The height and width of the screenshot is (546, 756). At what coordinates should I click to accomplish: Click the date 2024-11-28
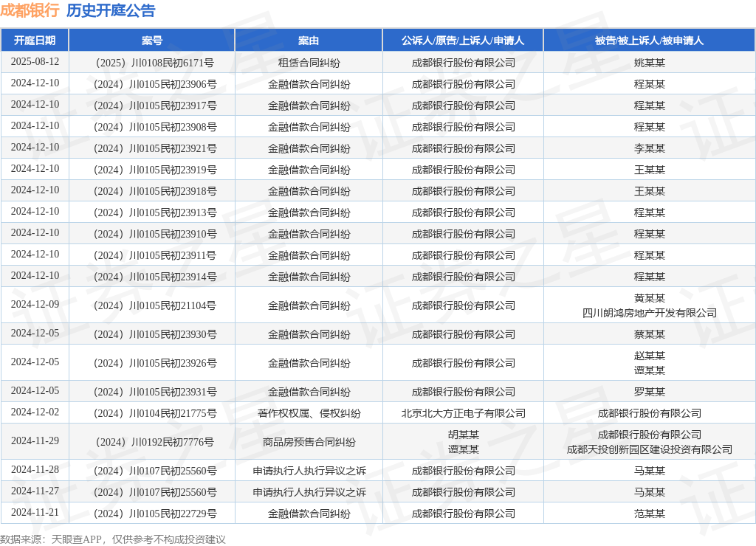[35, 470]
